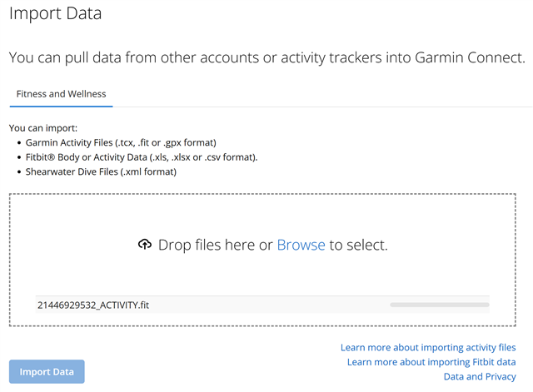The image size is (533, 392).
Task: Click the 'Drop files here or' text
Action: [x=215, y=246]
